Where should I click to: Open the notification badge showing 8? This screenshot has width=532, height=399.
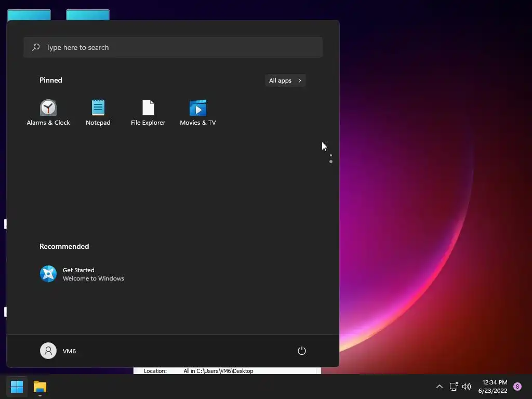(517, 387)
